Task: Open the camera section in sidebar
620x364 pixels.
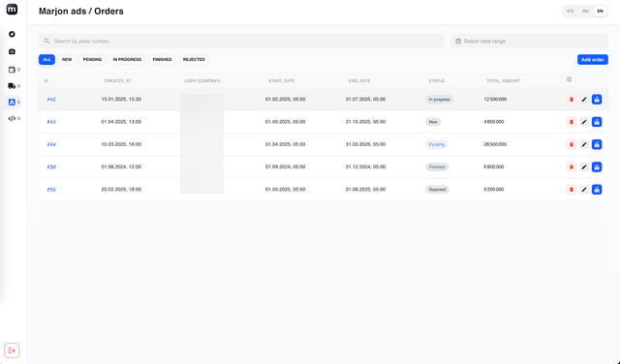Action: 12,51
